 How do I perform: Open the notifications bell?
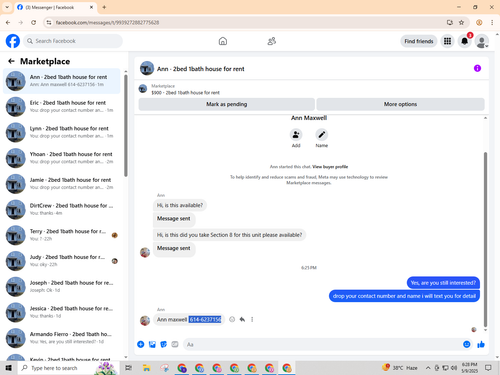coord(464,41)
